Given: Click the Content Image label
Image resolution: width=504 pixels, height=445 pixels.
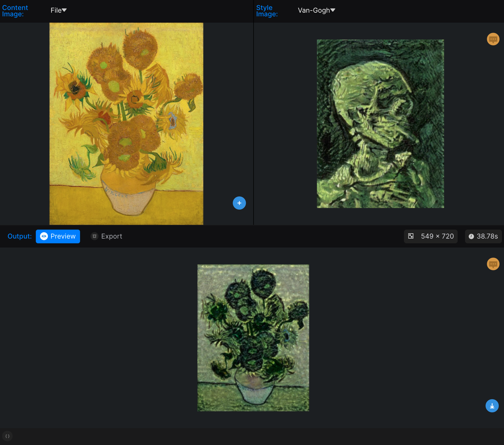Looking at the screenshot, I should [x=15, y=11].
